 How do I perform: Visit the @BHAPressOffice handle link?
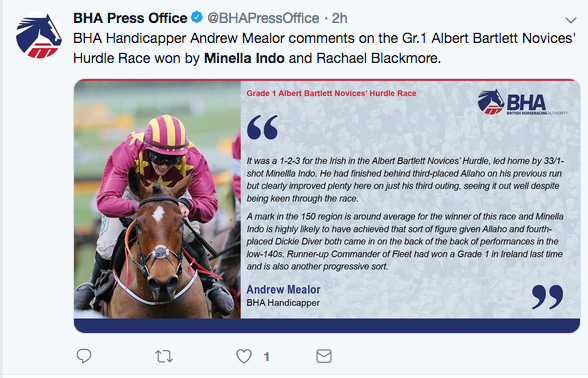pos(263,18)
